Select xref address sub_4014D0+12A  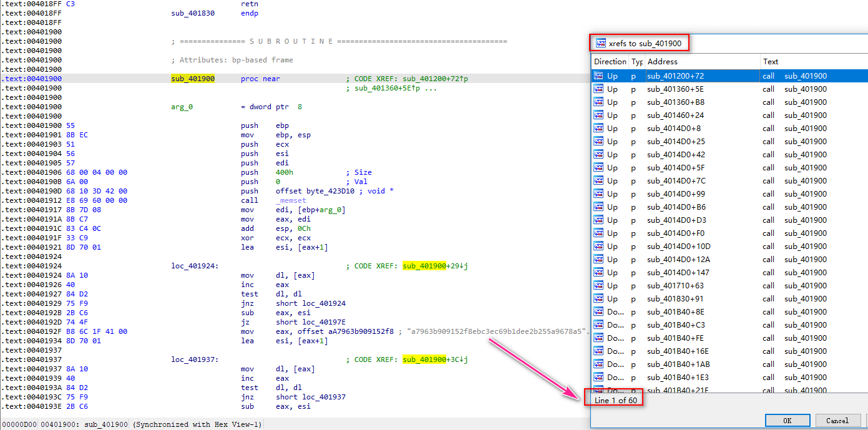[678, 259]
